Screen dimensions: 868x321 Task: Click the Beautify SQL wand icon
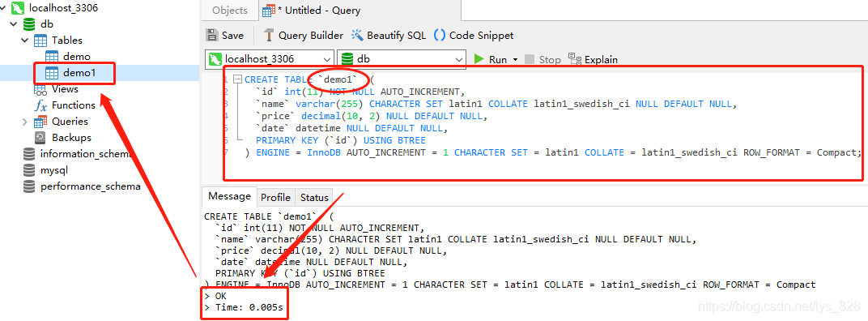pos(358,35)
